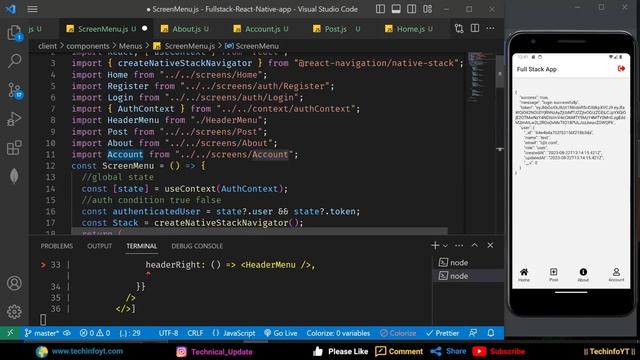Switch to the Home.js tab
Viewport: 640px width, 360px height.
click(409, 29)
